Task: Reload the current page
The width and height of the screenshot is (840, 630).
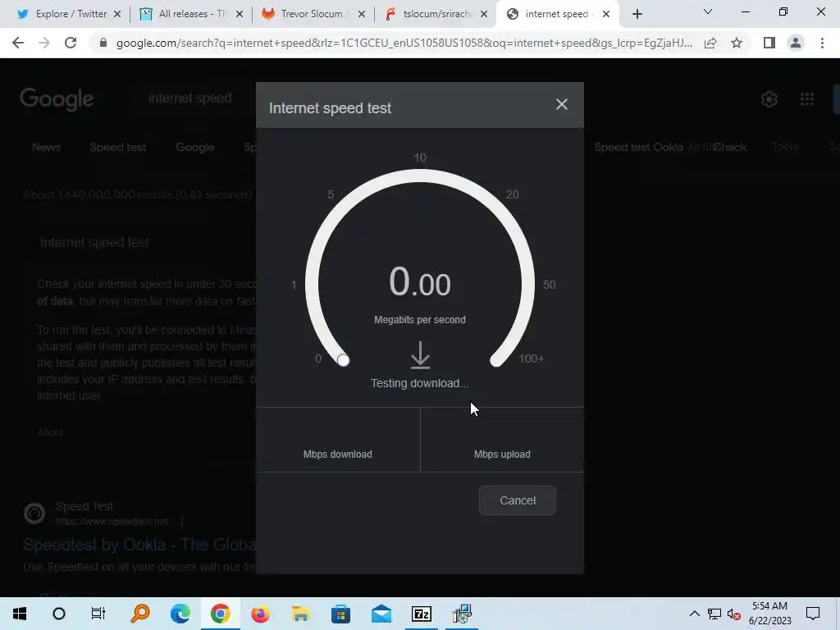Action: click(x=71, y=43)
